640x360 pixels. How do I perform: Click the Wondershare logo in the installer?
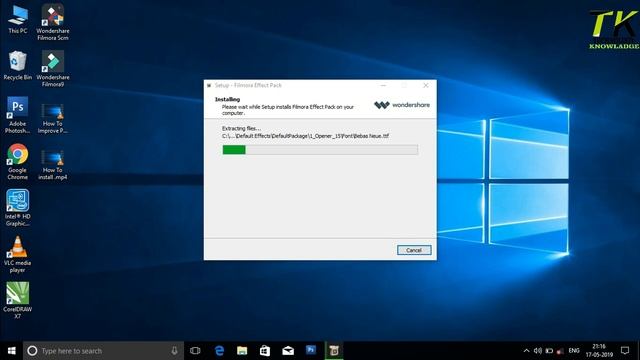click(x=402, y=105)
